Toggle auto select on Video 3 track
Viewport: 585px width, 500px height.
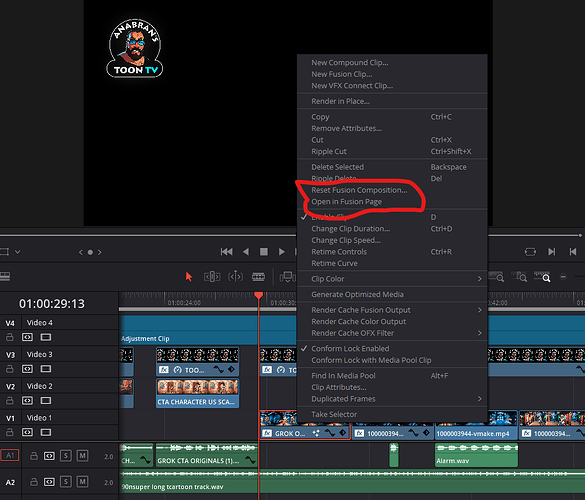pos(27,369)
